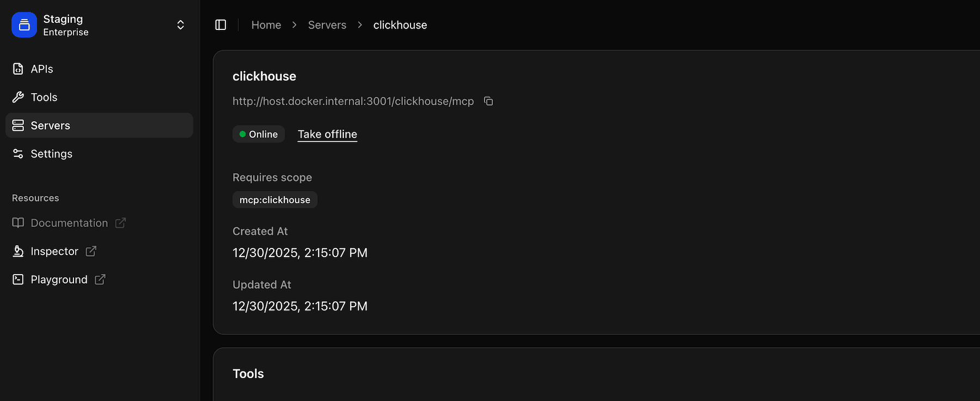Viewport: 980px width, 401px height.
Task: Click the mcp:clickhouse scope tag
Action: pyautogui.click(x=275, y=200)
